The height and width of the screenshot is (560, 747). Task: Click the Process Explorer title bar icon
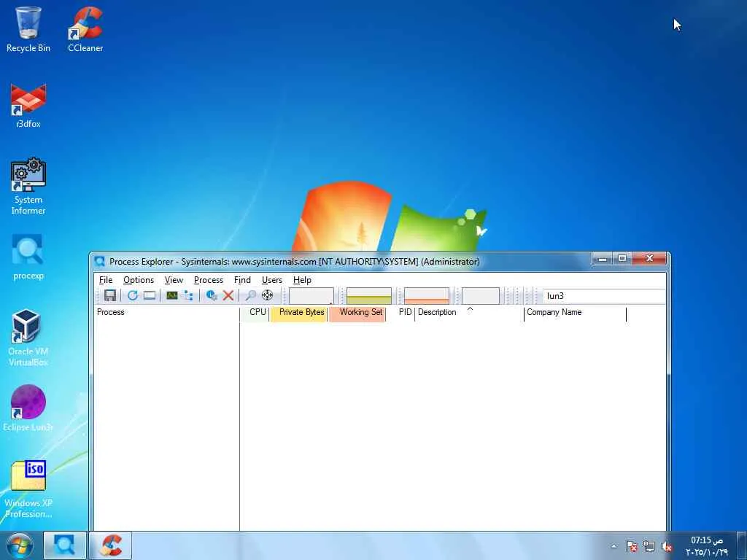pos(99,262)
